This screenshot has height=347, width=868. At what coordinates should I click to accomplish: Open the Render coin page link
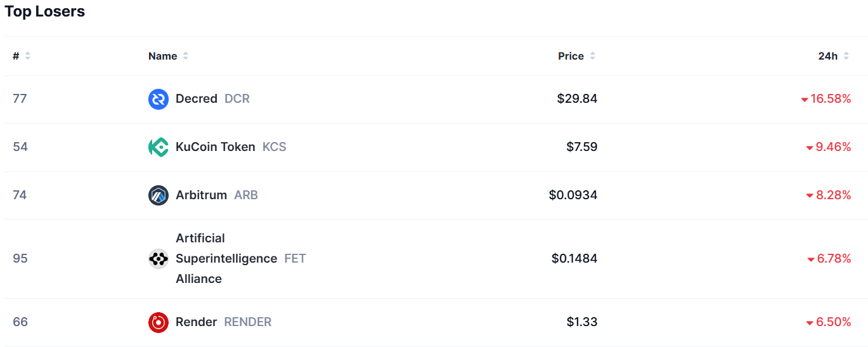tap(196, 322)
